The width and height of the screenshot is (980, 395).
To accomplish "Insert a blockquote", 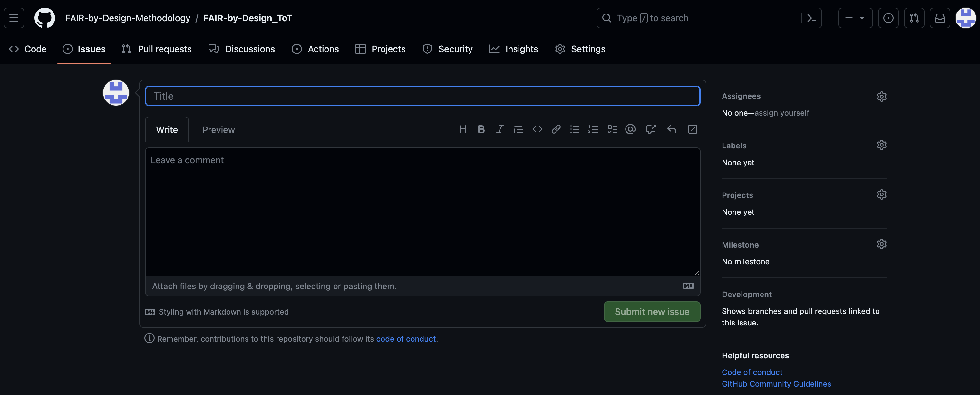I will pyautogui.click(x=519, y=129).
